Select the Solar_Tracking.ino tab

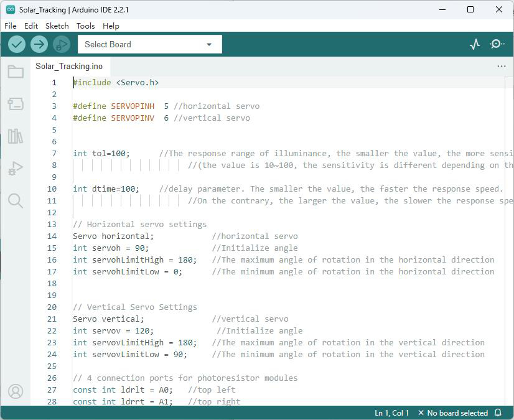click(x=69, y=66)
